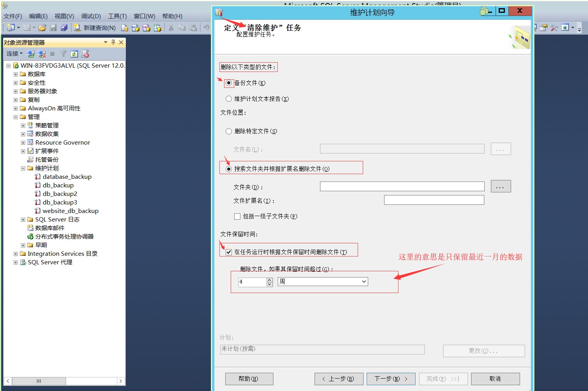Open the retention time unit dropdown showing 周
588x391 pixels.
(x=364, y=281)
